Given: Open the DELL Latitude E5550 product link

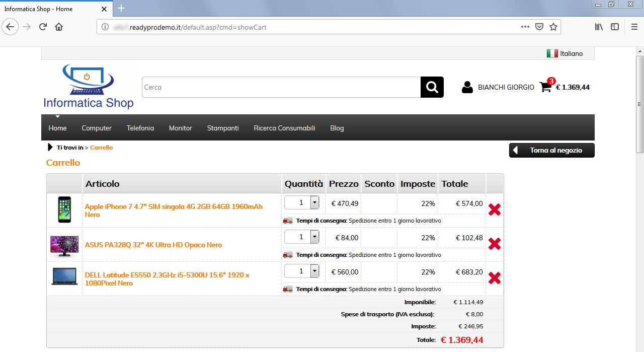Looking at the screenshot, I should click(x=167, y=279).
